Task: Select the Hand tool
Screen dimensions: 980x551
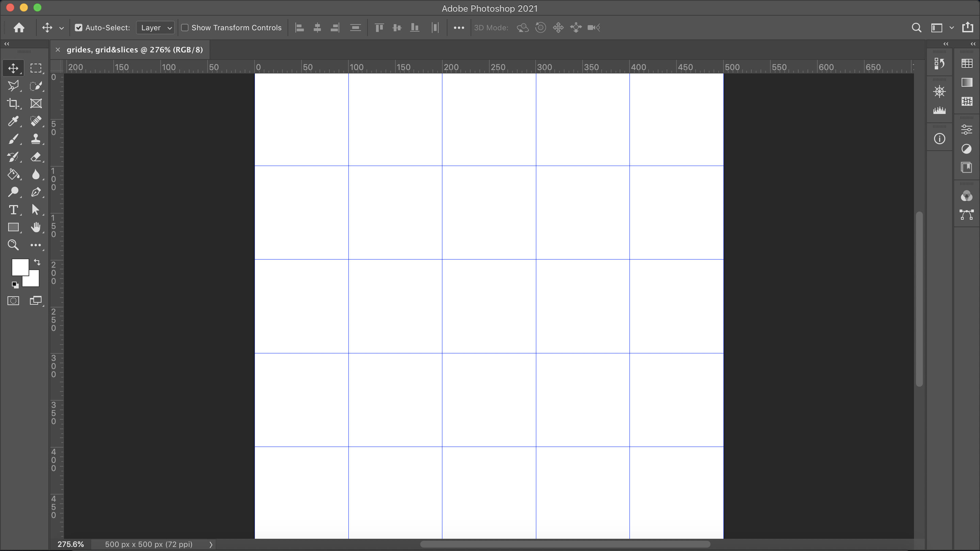Action: [36, 228]
